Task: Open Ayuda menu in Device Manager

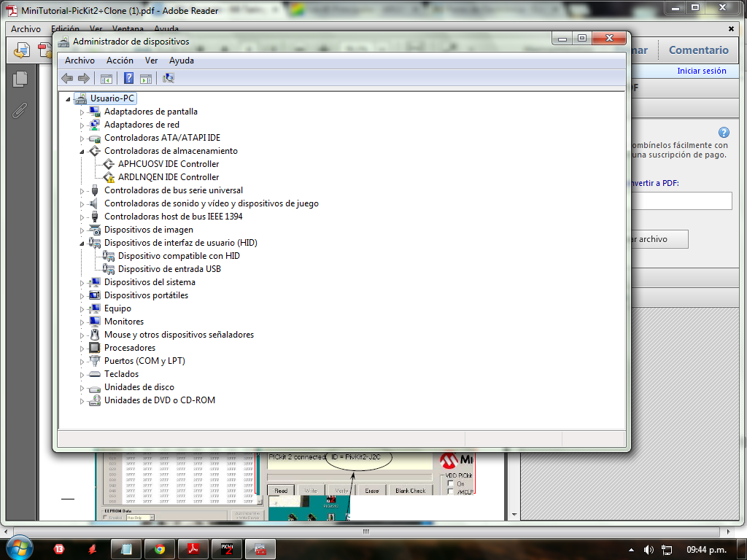Action: pos(182,61)
